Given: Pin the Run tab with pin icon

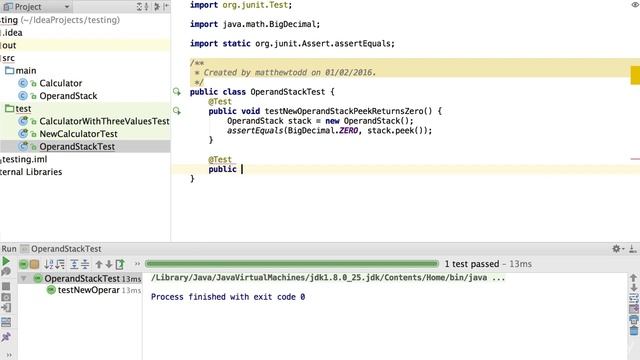Looking at the screenshot, I should (x=6, y=337).
